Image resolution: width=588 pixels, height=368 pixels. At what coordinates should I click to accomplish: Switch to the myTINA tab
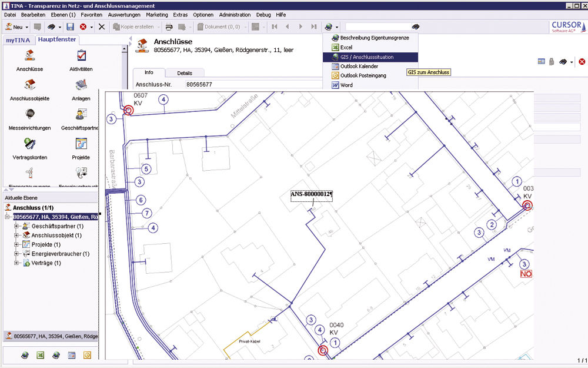(x=19, y=40)
